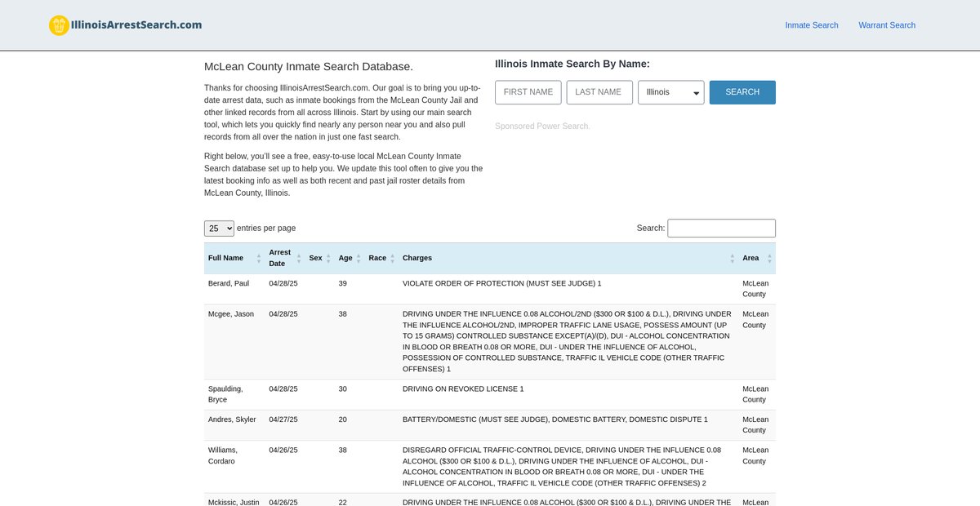Open the Warrant Search menu link
980x506 pixels.
[886, 25]
